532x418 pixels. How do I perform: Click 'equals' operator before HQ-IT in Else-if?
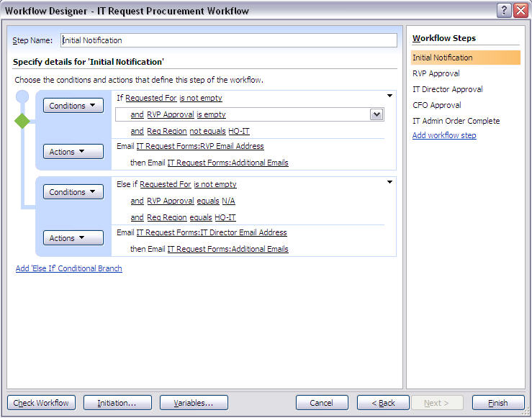coord(201,217)
